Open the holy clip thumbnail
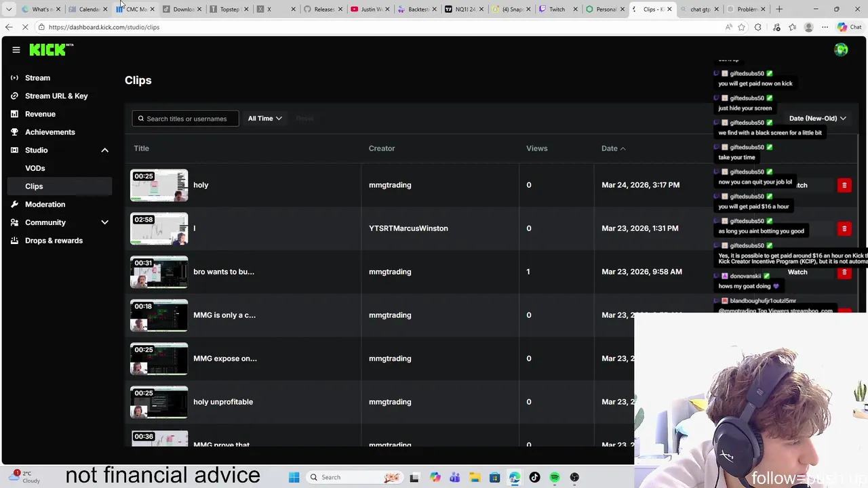The image size is (868, 488). [159, 185]
